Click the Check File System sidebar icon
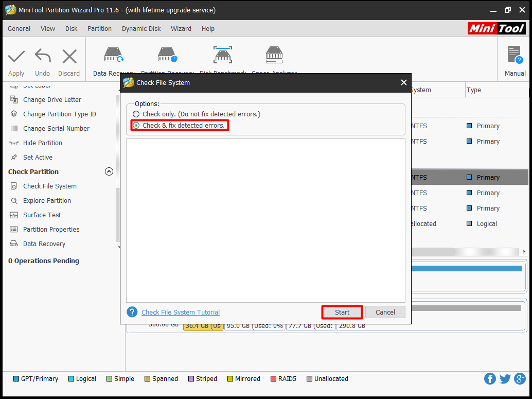Image resolution: width=532 pixels, height=399 pixels. pos(14,186)
